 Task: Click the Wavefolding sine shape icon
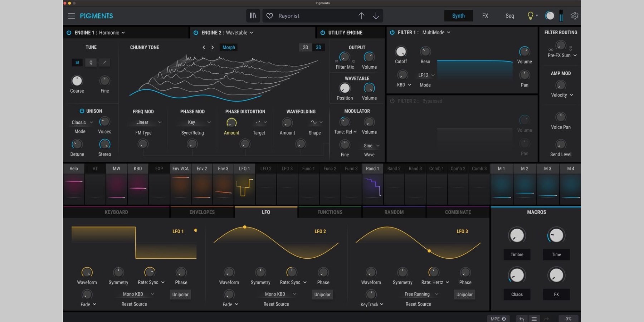[313, 122]
